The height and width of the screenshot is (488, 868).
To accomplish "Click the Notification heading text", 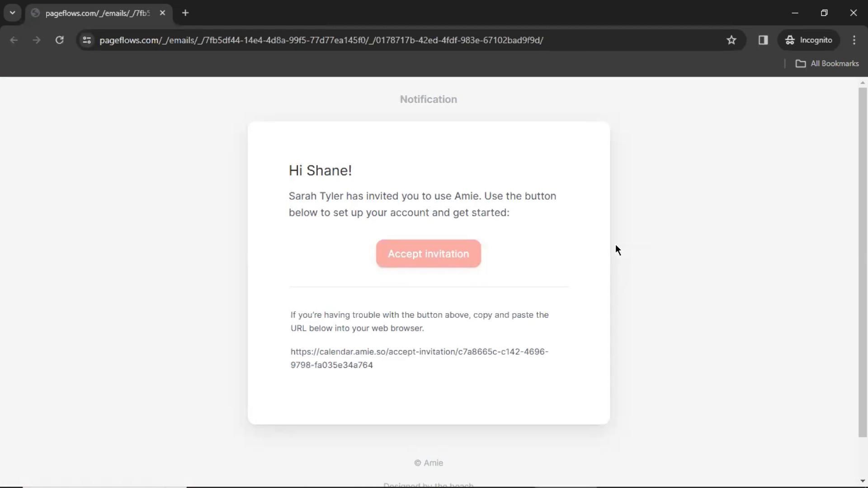I will point(428,99).
